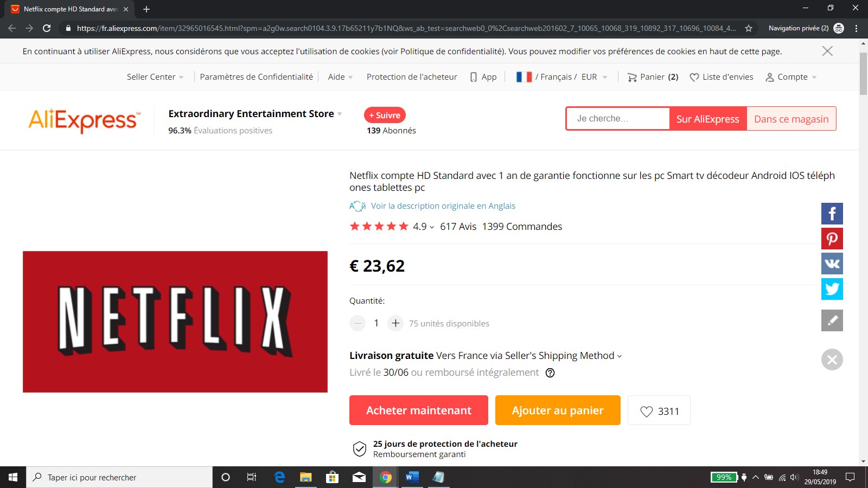Share product on VK

pos(832,264)
